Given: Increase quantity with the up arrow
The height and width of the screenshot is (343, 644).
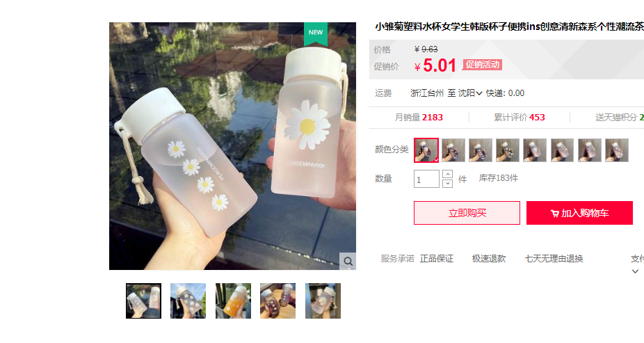Looking at the screenshot, I should coord(447,174).
